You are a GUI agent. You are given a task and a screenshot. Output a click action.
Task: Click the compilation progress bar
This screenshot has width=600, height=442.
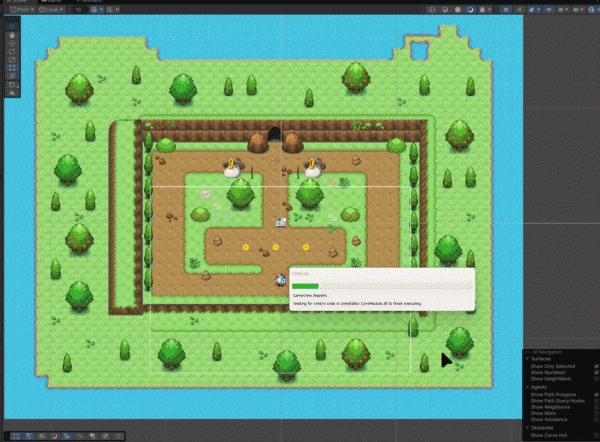click(382, 286)
